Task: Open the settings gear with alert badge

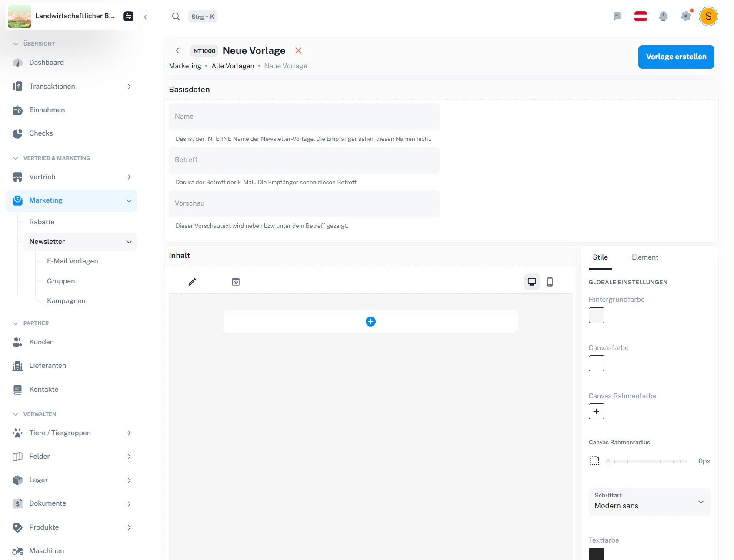Action: pyautogui.click(x=686, y=16)
